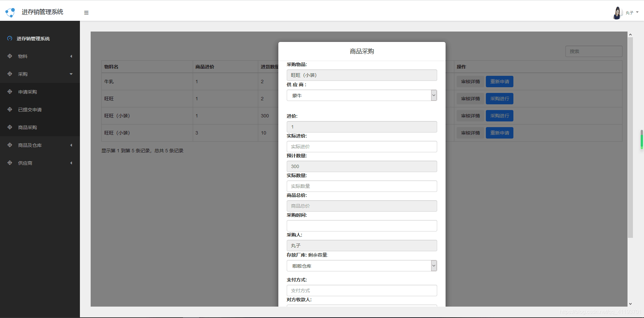This screenshot has height=318, width=644.
Task: Click the 商品采购 dialog title
Action: 362,51
